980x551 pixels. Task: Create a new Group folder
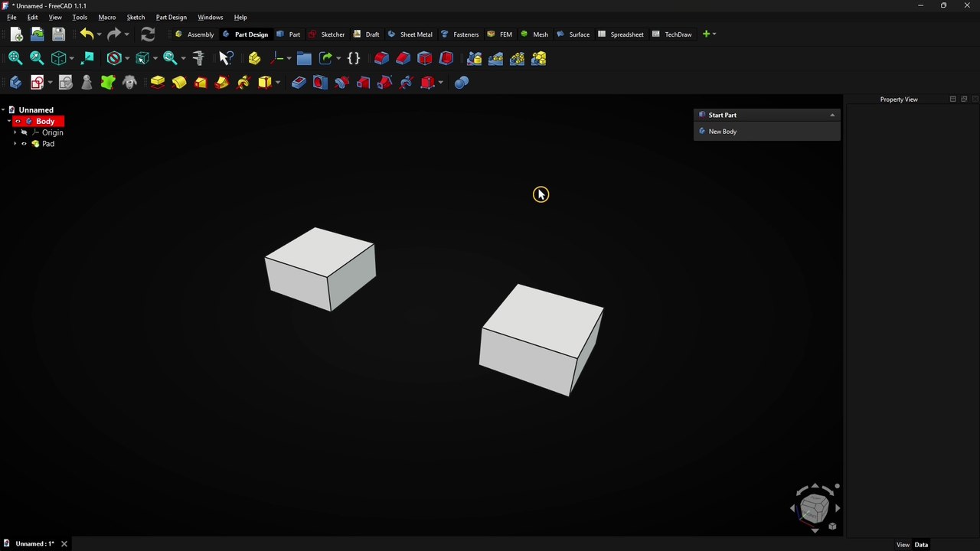click(304, 58)
